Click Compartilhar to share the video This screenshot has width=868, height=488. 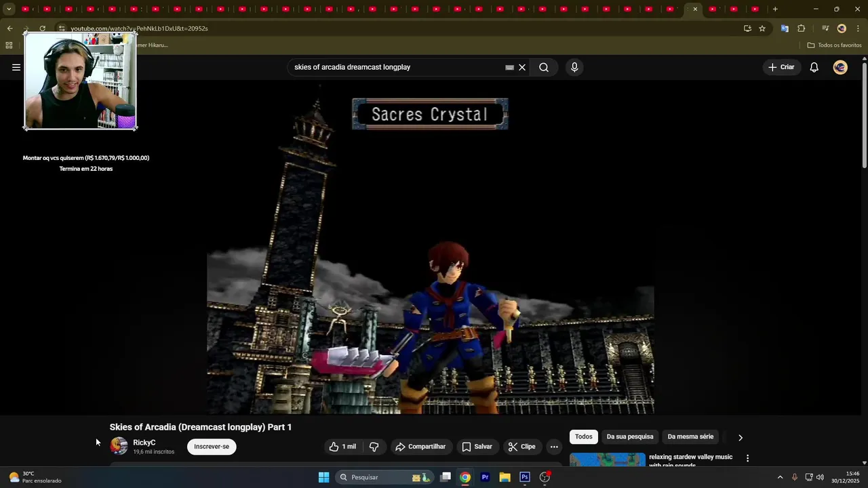pos(420,447)
